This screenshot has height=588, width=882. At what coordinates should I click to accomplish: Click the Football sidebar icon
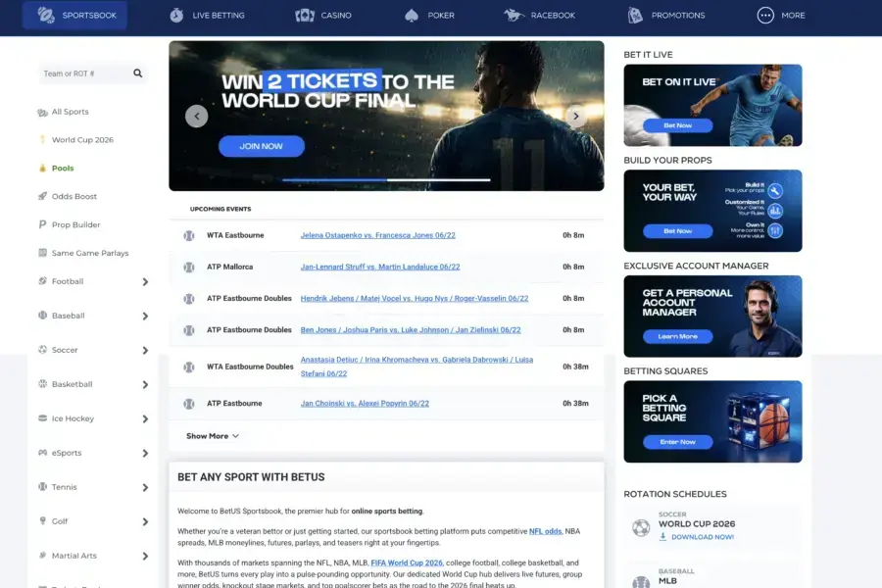coord(42,281)
